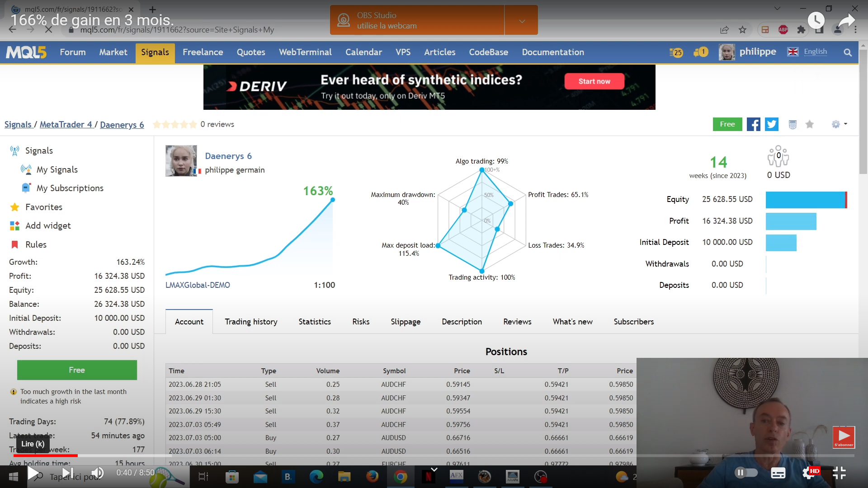Add video to Watch Later clock icon
The image size is (868, 488).
pyautogui.click(x=816, y=20)
